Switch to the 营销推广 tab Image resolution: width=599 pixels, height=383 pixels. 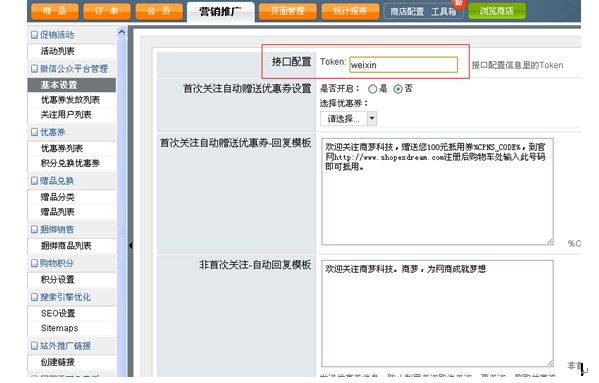pyautogui.click(x=221, y=12)
